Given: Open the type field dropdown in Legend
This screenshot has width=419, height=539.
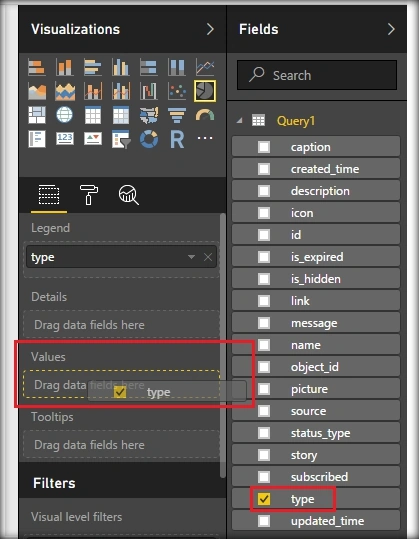Looking at the screenshot, I should pyautogui.click(x=191, y=257).
